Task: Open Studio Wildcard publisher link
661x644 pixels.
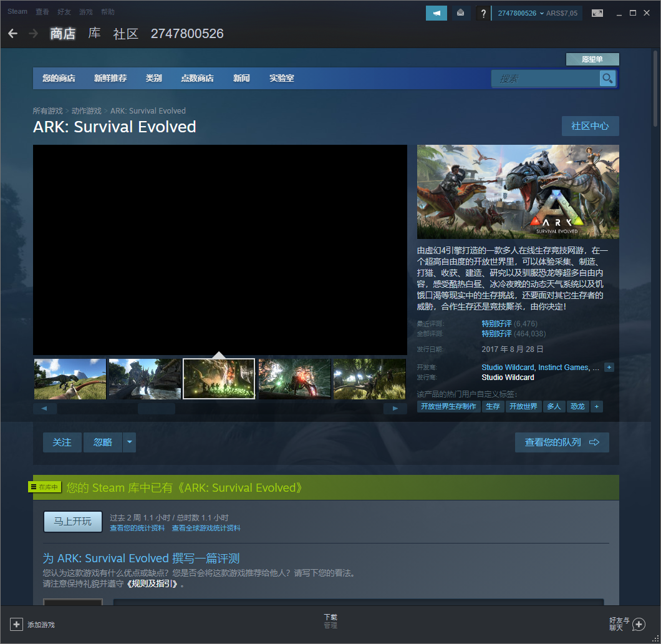Action: (508, 378)
